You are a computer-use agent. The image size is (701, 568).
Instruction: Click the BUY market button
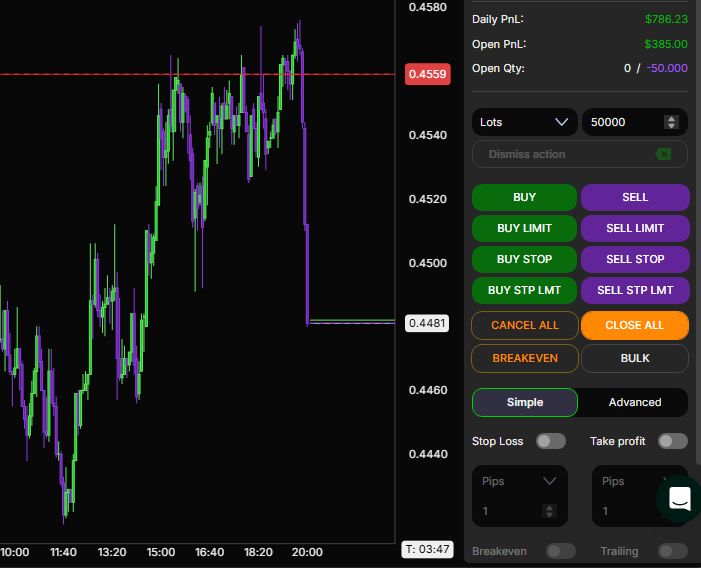pyautogui.click(x=524, y=197)
